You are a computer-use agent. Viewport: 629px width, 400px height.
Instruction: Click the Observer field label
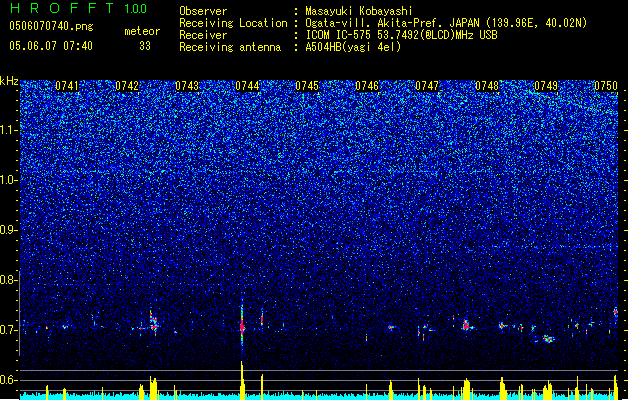click(x=203, y=11)
